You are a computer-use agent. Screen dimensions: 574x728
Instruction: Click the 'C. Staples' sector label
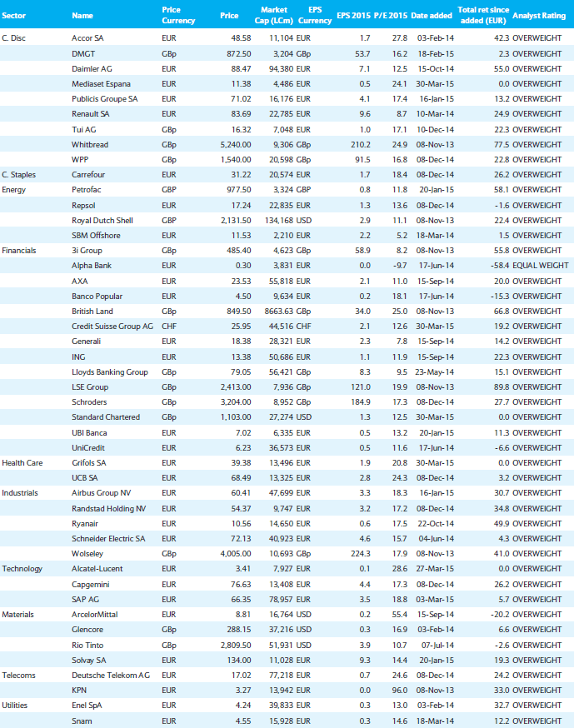pyautogui.click(x=18, y=175)
